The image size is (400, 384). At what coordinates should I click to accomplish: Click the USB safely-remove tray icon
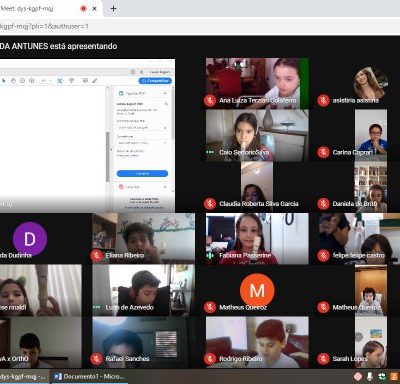point(370,377)
